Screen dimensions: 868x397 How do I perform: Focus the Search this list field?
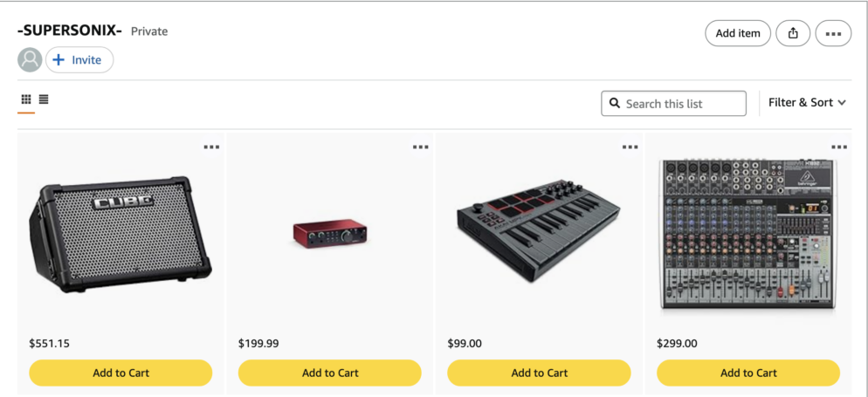681,103
